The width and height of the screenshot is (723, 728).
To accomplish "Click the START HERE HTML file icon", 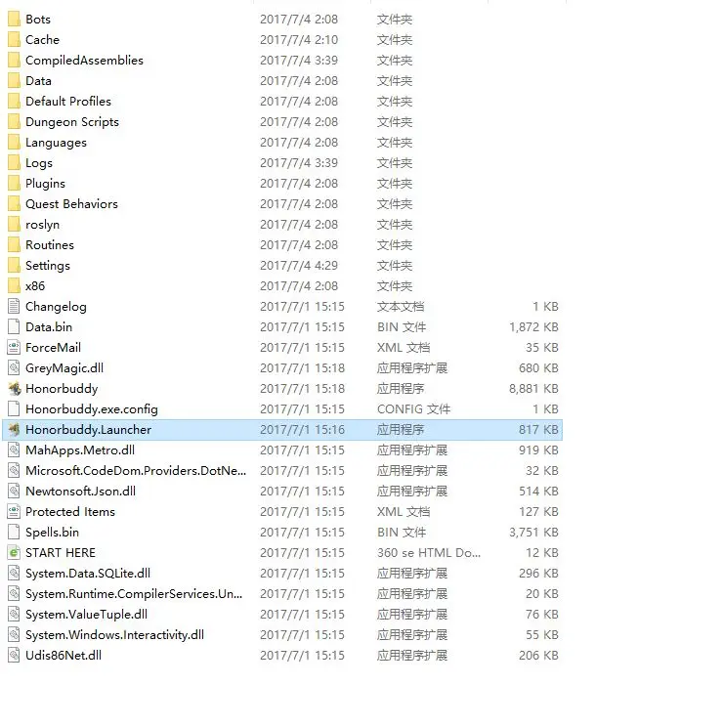I will tap(14, 552).
